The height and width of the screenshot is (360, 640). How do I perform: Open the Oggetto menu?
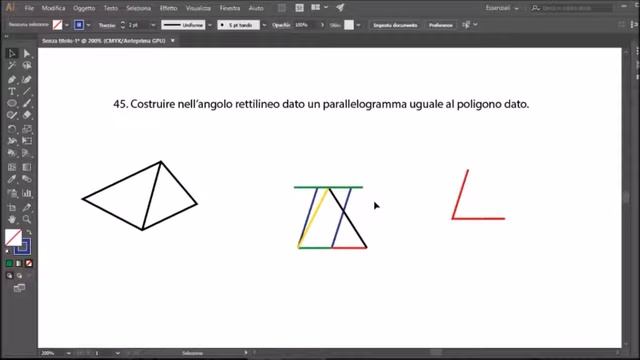pyautogui.click(x=84, y=8)
